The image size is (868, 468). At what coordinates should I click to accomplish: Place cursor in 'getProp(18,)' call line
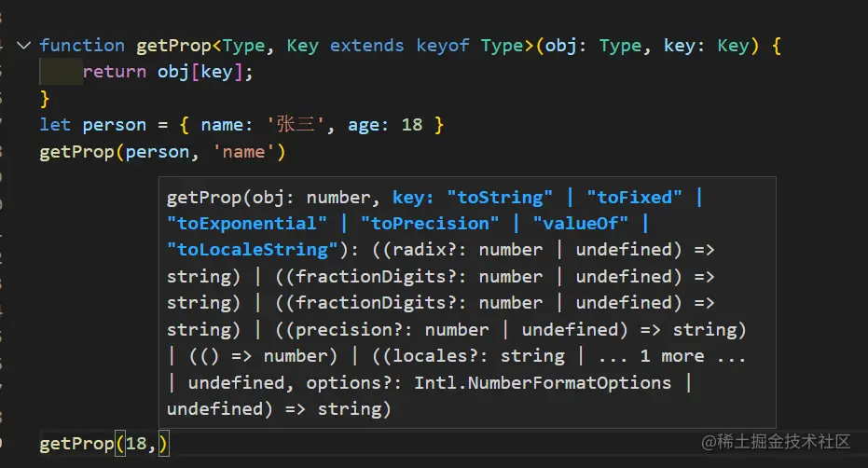tap(103, 444)
